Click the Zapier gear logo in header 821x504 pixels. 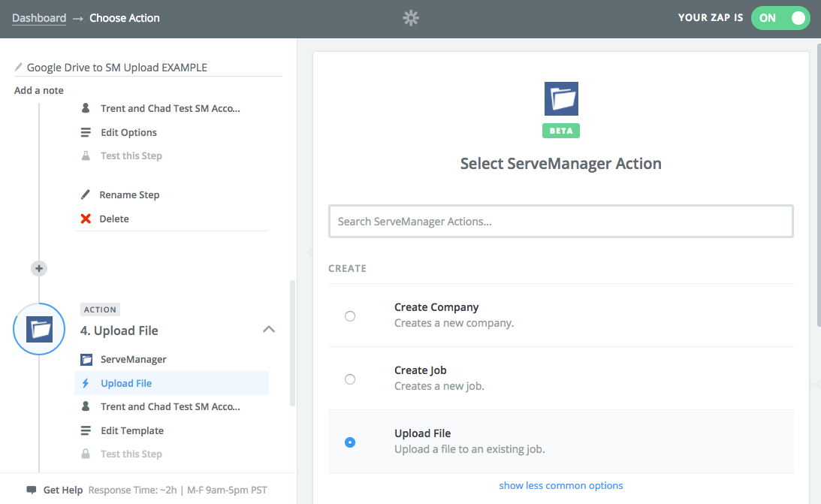(x=411, y=18)
